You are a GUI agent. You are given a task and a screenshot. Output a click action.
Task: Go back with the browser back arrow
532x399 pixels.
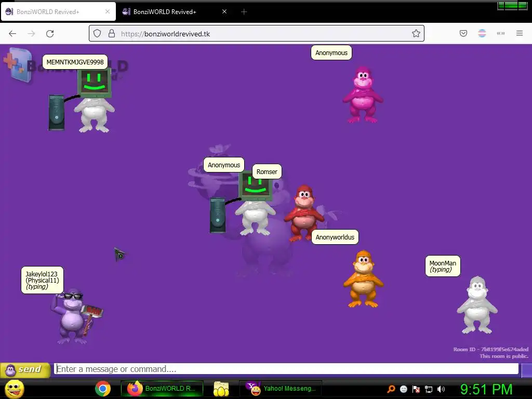[x=12, y=34]
